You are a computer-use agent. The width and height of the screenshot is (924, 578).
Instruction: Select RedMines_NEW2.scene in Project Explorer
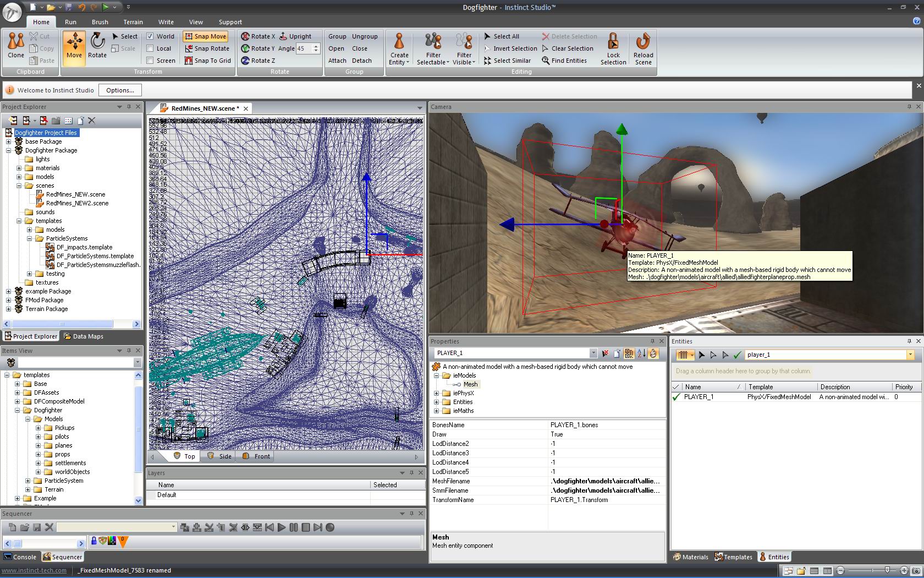[x=77, y=203]
